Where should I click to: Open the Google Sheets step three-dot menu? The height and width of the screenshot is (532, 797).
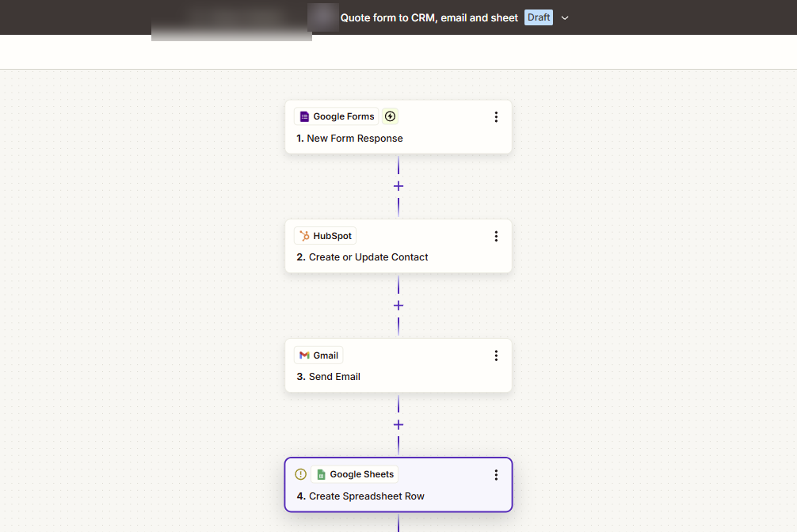point(496,475)
